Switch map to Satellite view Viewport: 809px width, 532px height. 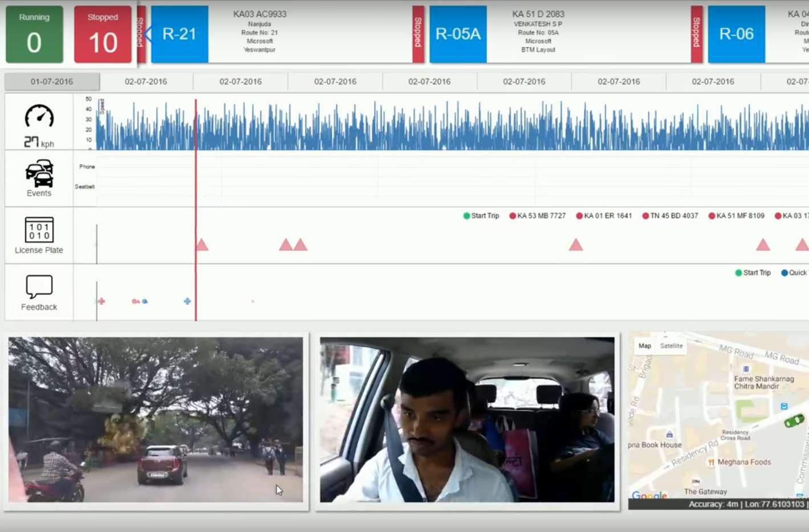[x=671, y=346]
